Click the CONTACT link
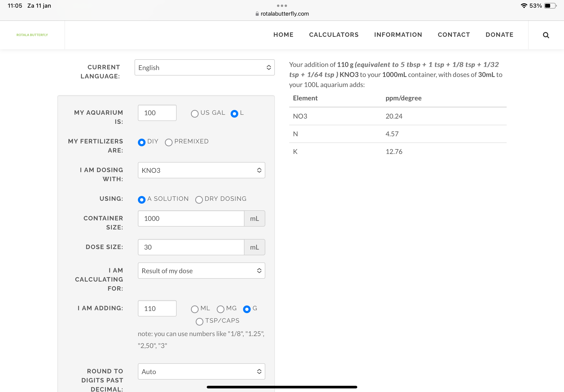 [x=454, y=35]
